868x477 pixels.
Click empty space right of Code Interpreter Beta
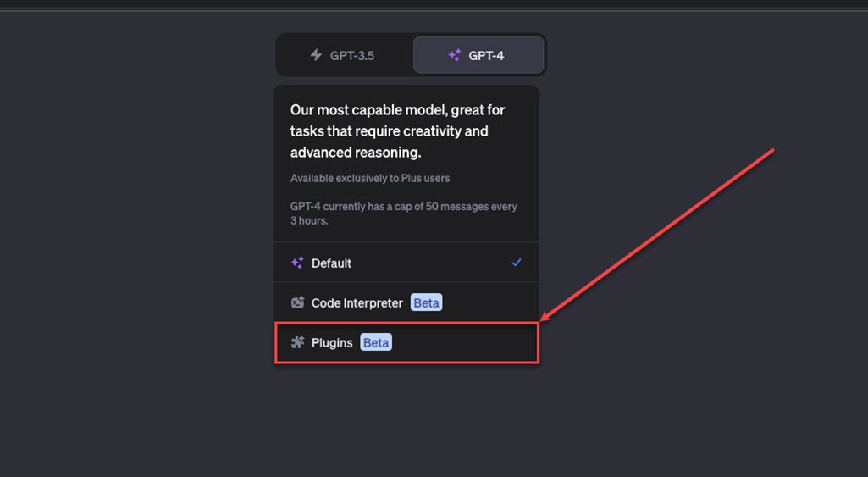click(x=490, y=302)
